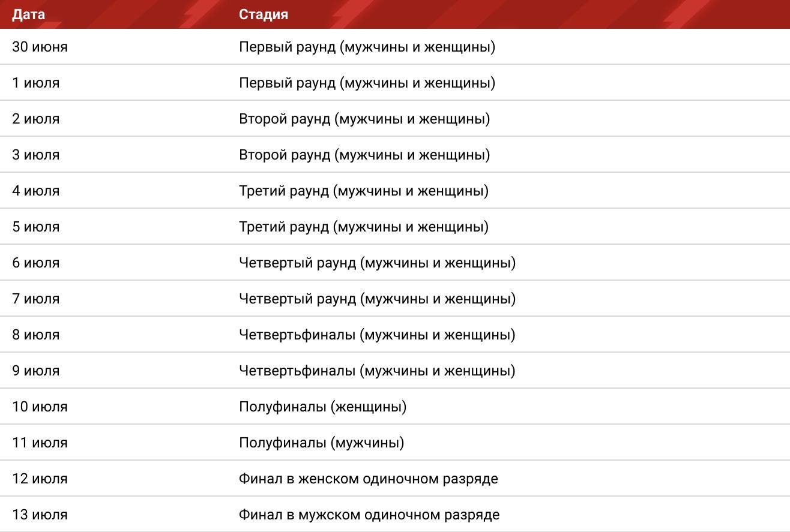Select the "2 июля" date cell

(36, 119)
